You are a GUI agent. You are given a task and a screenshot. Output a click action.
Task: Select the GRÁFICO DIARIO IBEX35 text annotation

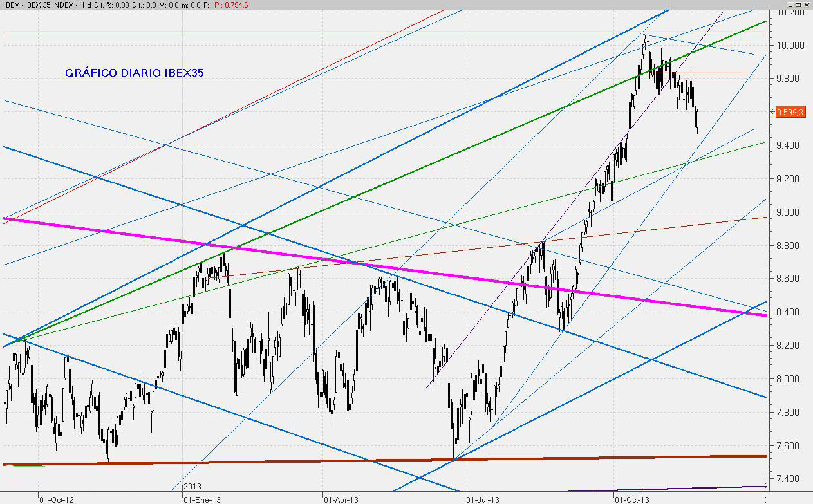(x=134, y=73)
